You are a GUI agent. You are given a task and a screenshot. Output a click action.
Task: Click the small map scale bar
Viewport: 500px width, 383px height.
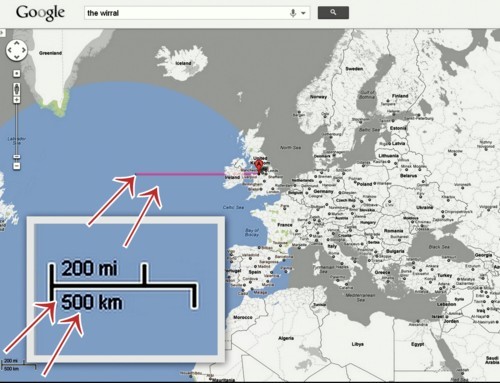coord(18,365)
